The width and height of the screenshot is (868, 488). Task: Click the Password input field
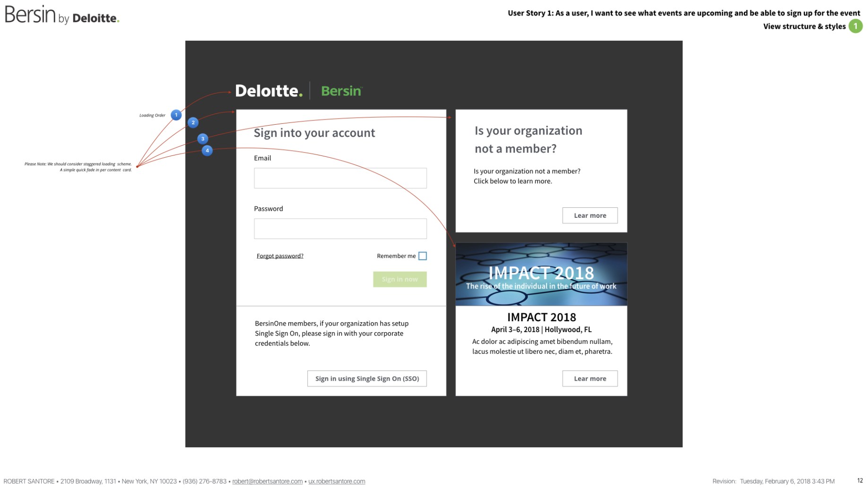pos(340,229)
